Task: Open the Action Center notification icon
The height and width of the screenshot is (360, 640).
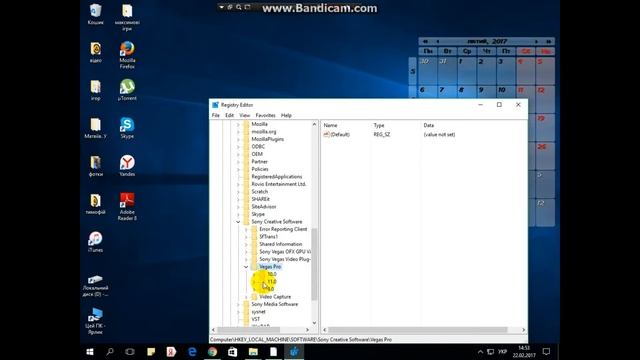Action: point(546,351)
